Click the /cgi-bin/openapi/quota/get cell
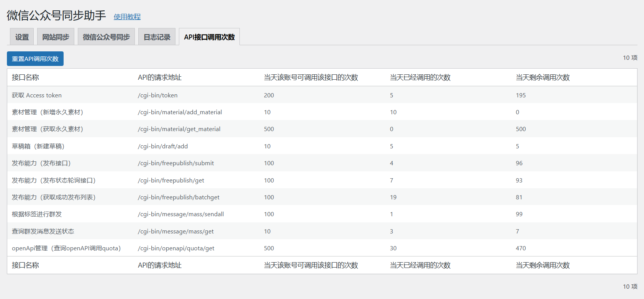644x299 pixels. 176,248
